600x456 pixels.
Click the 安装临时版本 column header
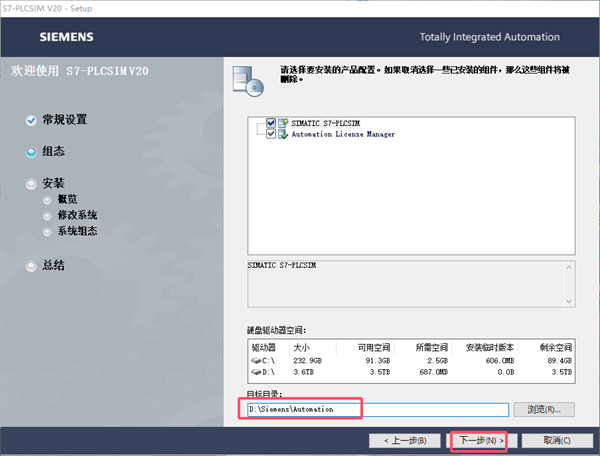coord(490,348)
